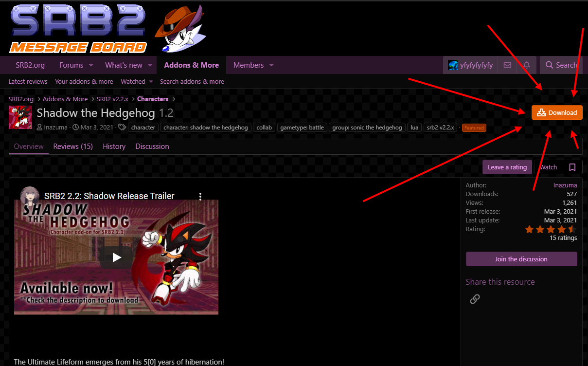Click the Views count '1,261'

570,202
